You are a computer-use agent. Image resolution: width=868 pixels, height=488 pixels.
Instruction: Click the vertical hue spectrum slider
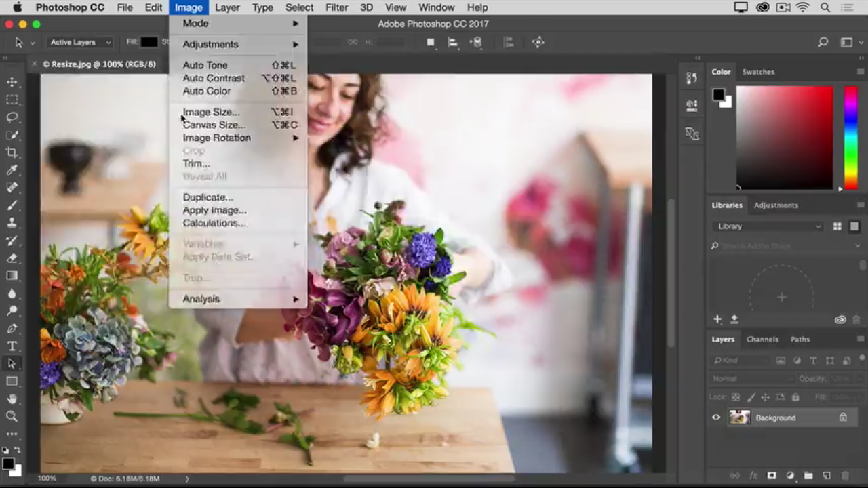click(x=850, y=138)
